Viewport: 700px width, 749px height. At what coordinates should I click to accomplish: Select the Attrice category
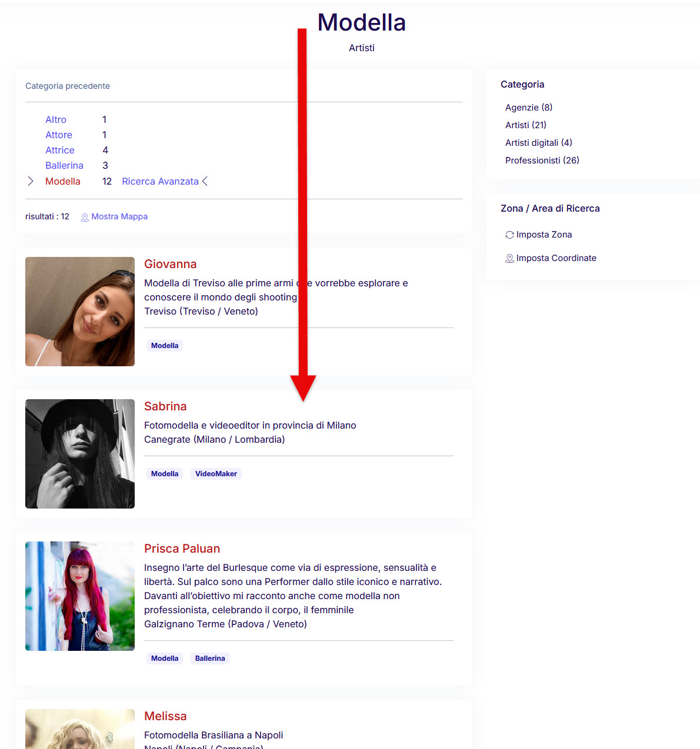pyautogui.click(x=60, y=151)
